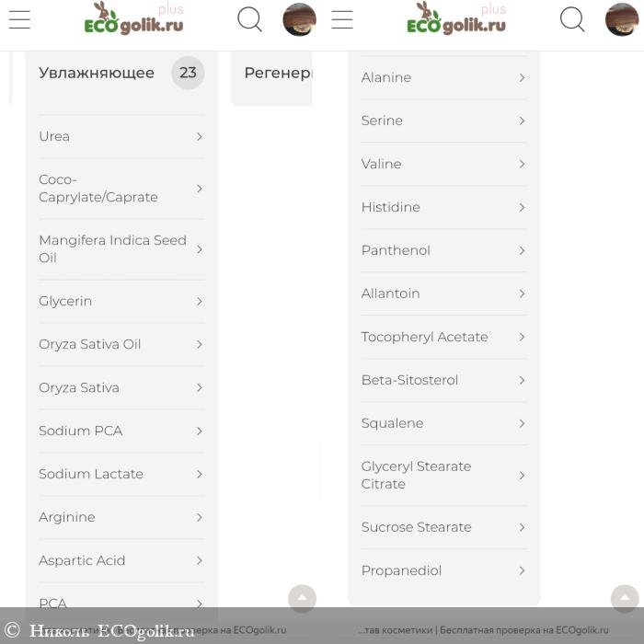
Task: Open the right profile avatar
Action: click(x=622, y=19)
